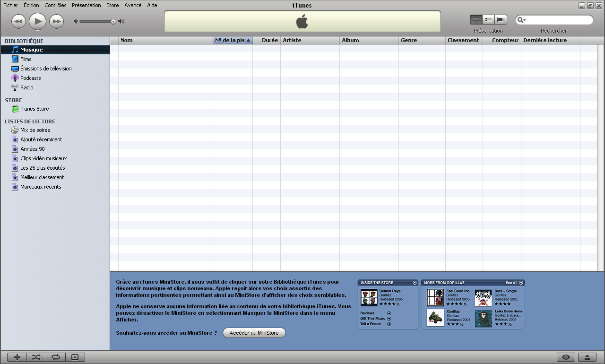Click the eject disc button

coord(588,357)
